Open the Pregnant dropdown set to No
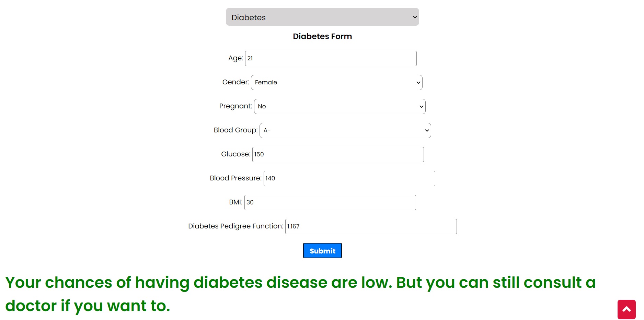 (340, 106)
